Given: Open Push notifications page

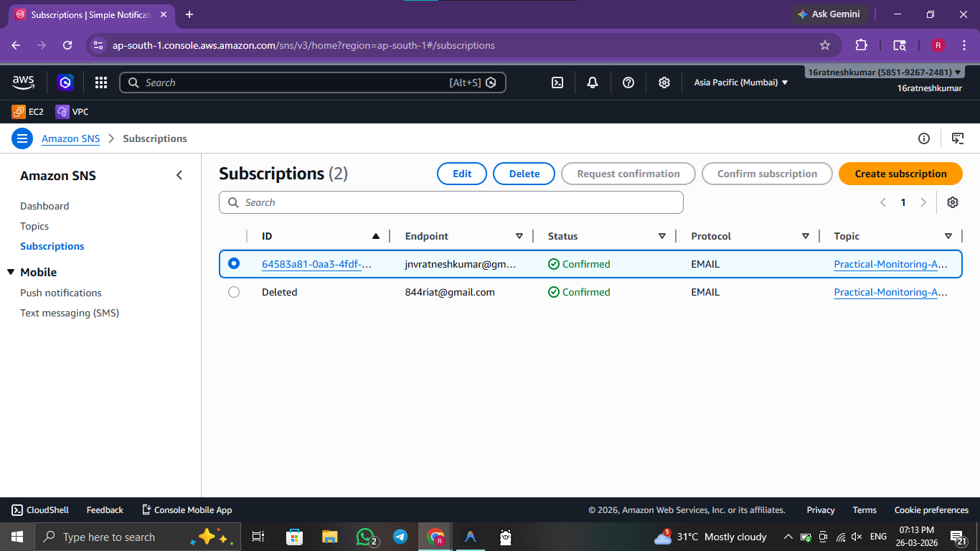Looking at the screenshot, I should (61, 293).
